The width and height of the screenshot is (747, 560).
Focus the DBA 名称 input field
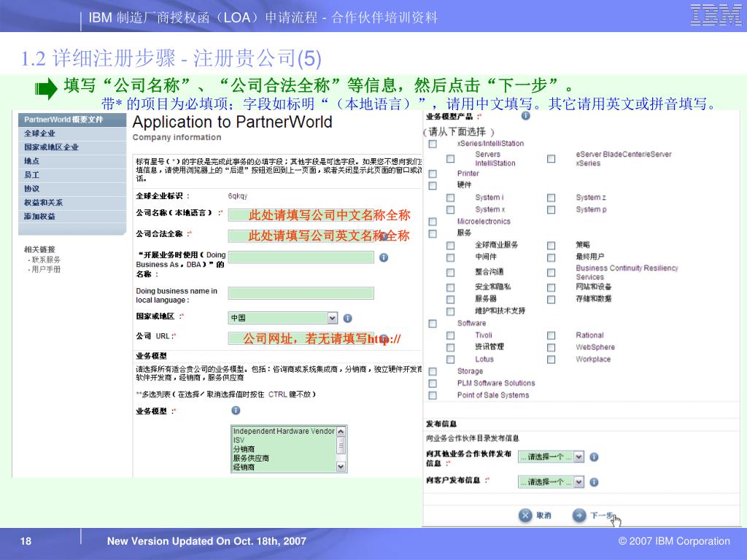coord(301,257)
